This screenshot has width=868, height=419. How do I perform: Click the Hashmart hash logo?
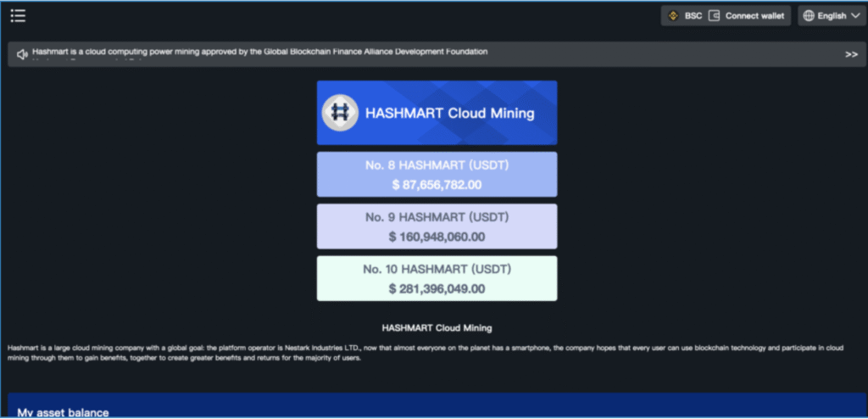click(x=342, y=113)
